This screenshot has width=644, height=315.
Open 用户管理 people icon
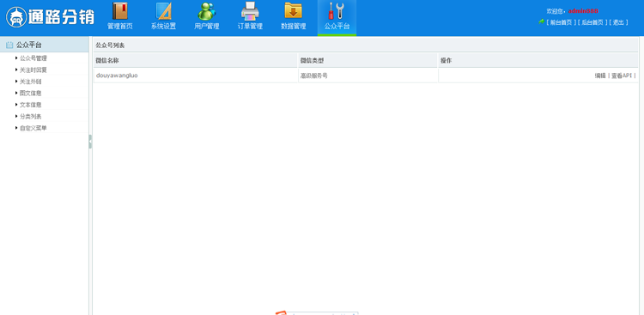207,11
